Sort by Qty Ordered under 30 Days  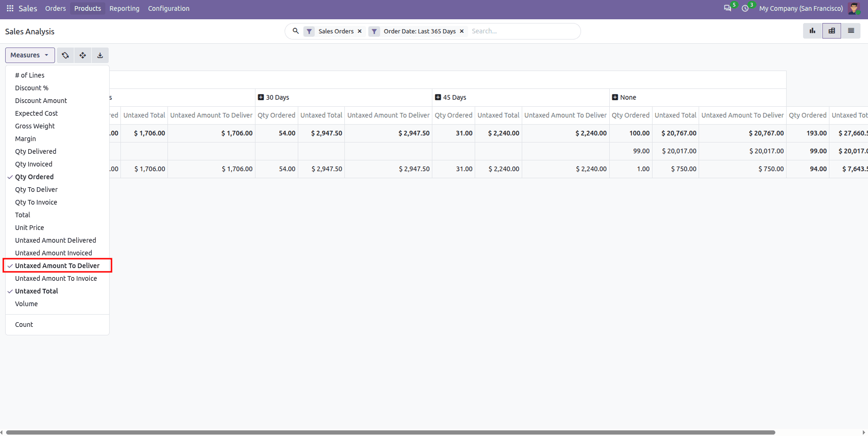(x=277, y=115)
